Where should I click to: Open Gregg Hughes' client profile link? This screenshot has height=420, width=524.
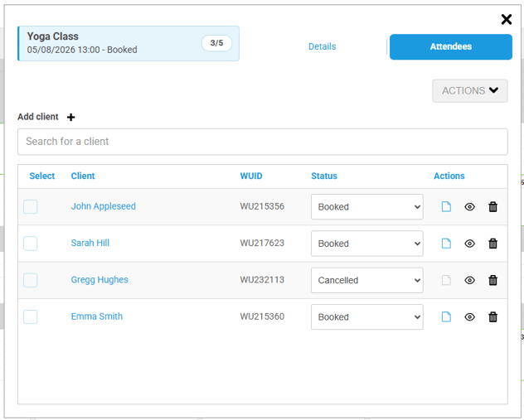[99, 280]
